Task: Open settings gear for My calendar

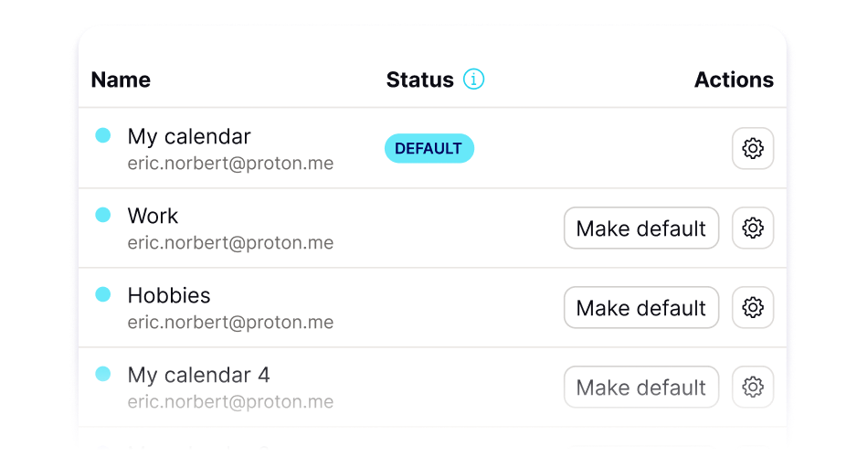Action: pos(753,148)
